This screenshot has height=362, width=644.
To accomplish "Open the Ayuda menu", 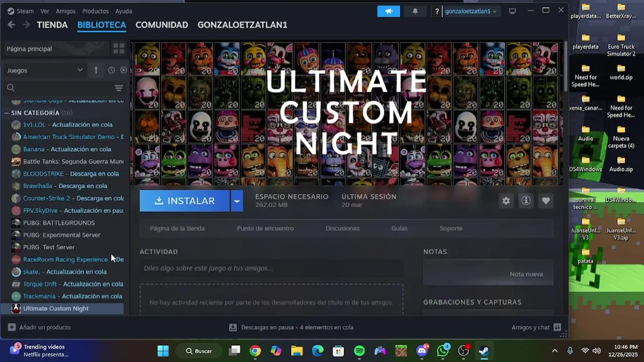I will [124, 11].
